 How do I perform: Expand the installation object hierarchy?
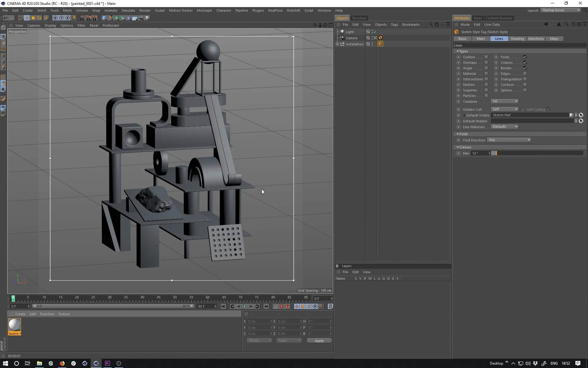pos(337,44)
